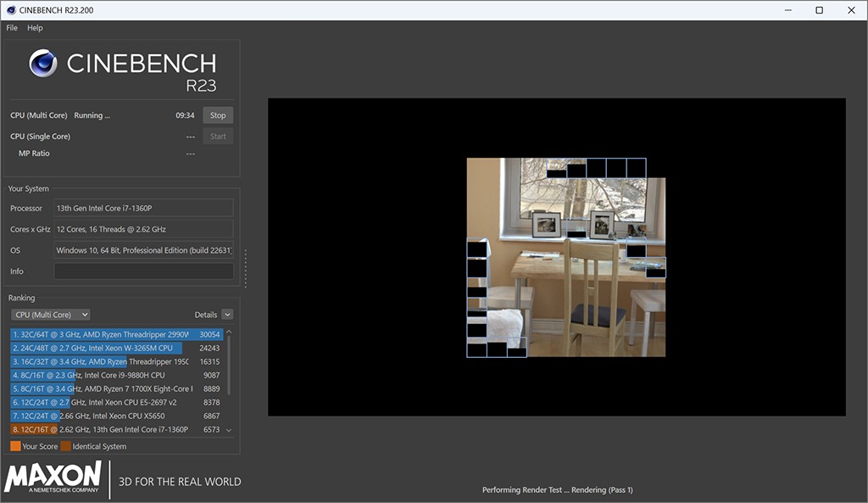Click the orange Your Score swatch

(15, 446)
